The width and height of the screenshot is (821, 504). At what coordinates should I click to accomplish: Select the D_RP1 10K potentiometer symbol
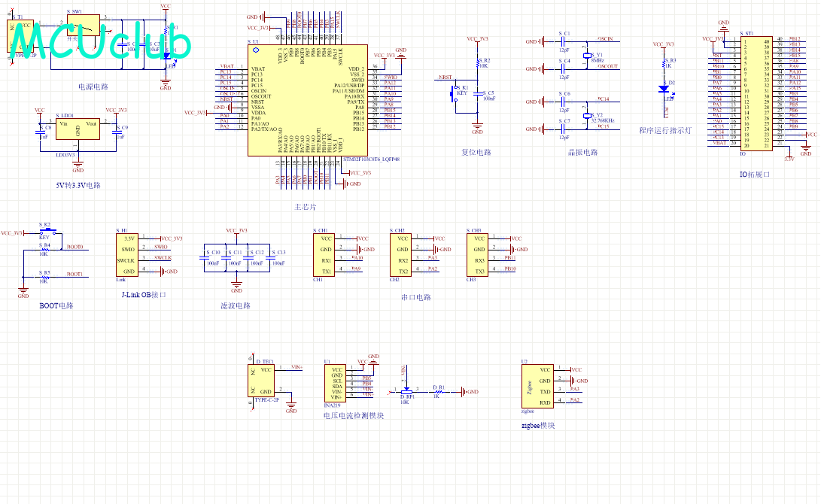point(406,390)
